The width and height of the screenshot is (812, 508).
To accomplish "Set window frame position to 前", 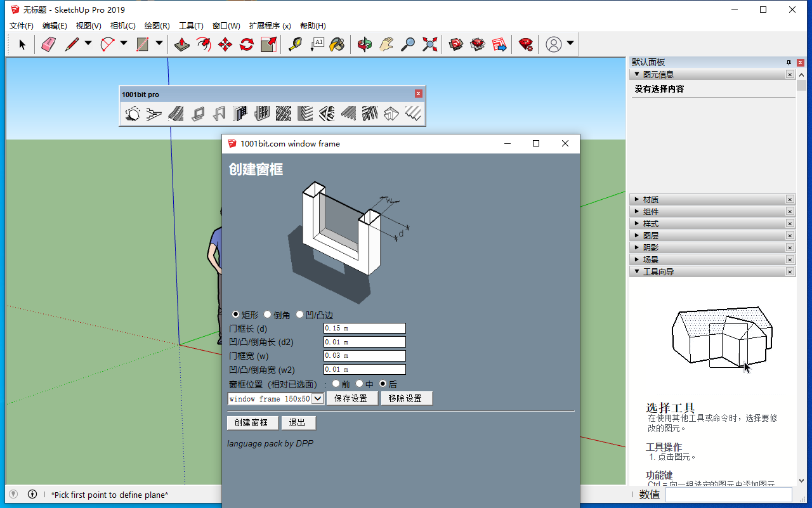I will click(x=336, y=384).
